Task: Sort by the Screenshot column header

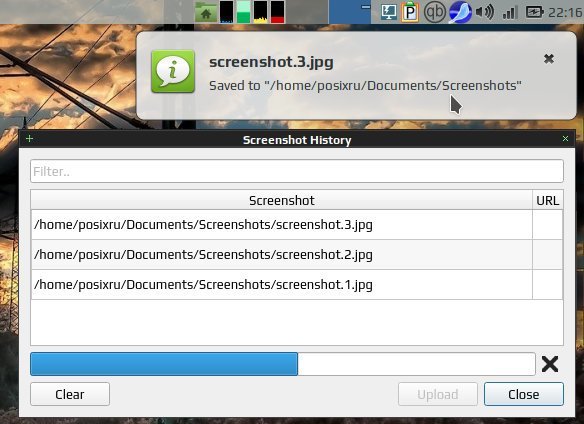Action: tap(282, 200)
